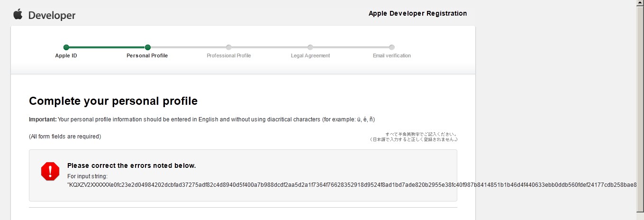Viewport: 644px width, 220px height.
Task: Click Apple Developer Registration header text
Action: point(417,13)
